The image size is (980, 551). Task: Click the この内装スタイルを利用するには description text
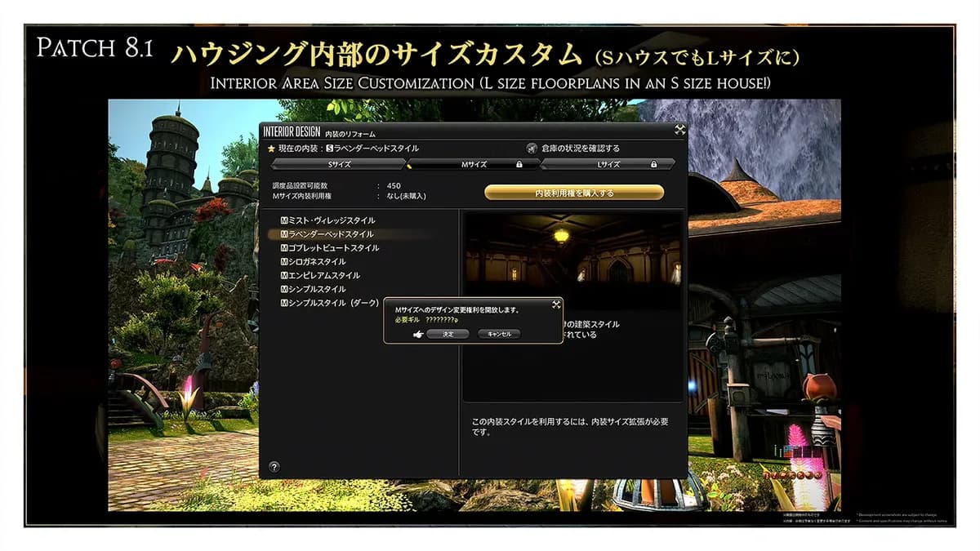click(570, 427)
